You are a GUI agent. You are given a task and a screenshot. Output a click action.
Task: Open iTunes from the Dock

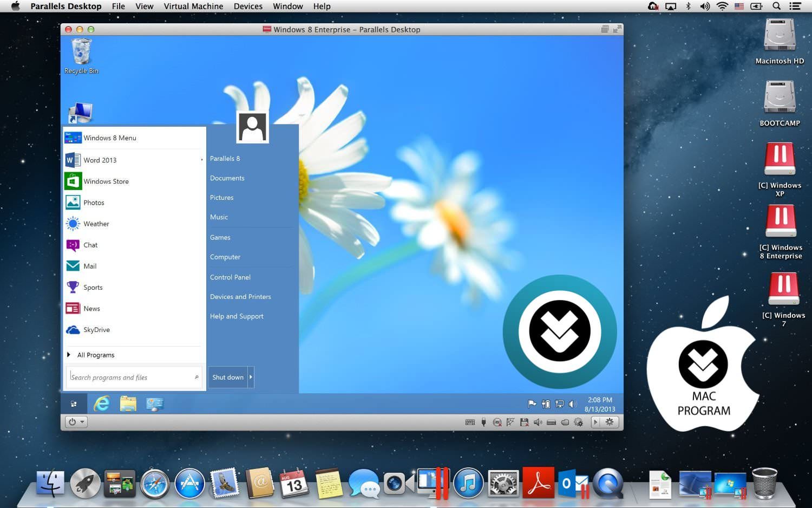pyautogui.click(x=468, y=484)
